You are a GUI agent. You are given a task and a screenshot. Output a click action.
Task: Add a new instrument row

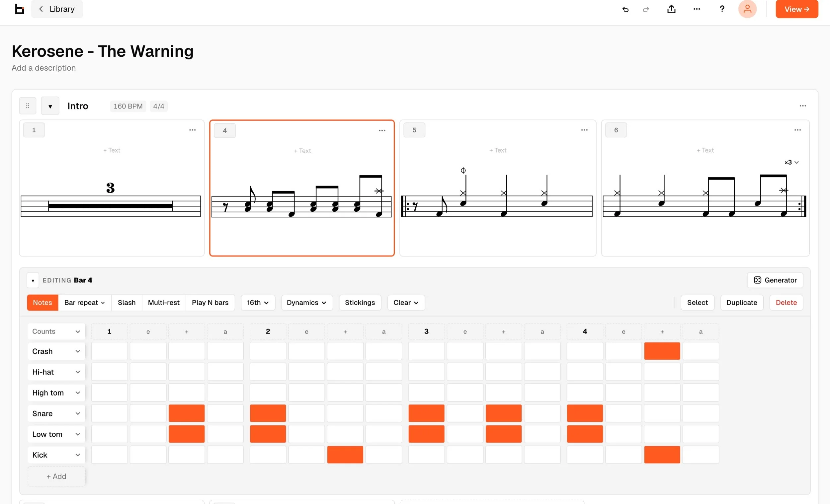(56, 476)
